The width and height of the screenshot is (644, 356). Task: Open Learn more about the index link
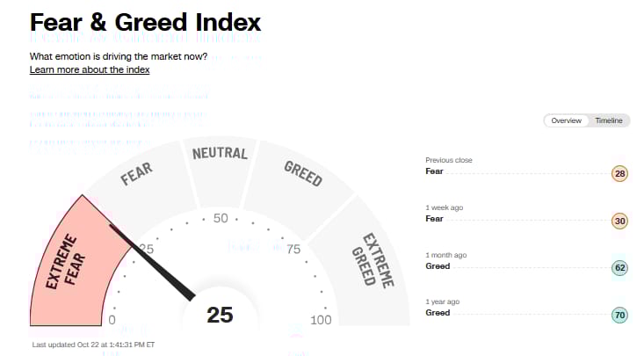(x=90, y=69)
